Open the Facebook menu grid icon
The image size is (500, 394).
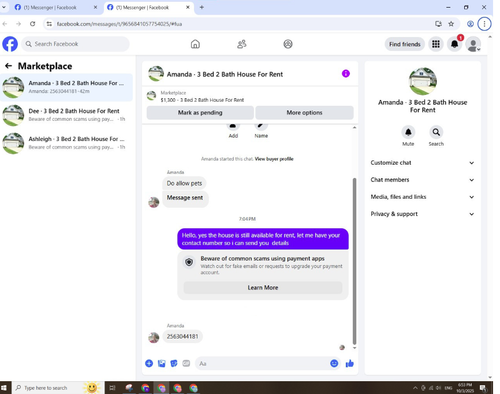(x=436, y=44)
